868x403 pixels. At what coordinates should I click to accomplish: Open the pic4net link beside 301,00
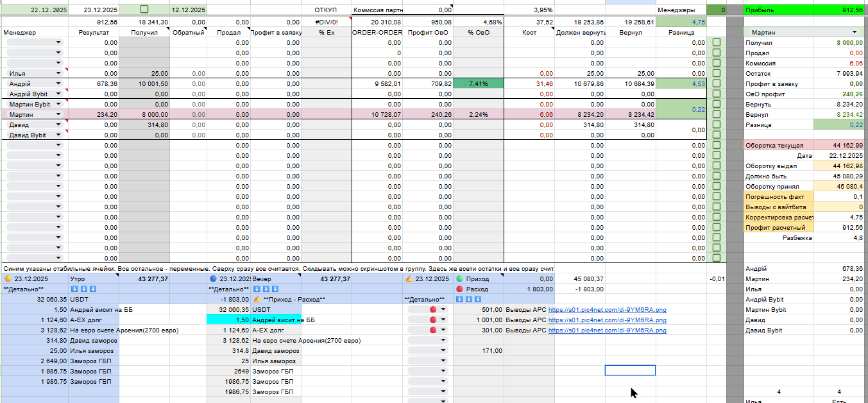(x=607, y=330)
